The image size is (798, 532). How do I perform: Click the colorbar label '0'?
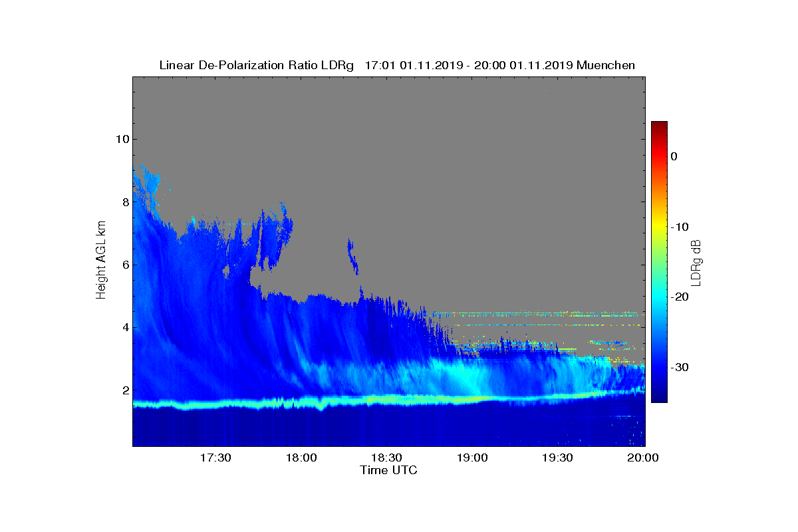click(674, 156)
